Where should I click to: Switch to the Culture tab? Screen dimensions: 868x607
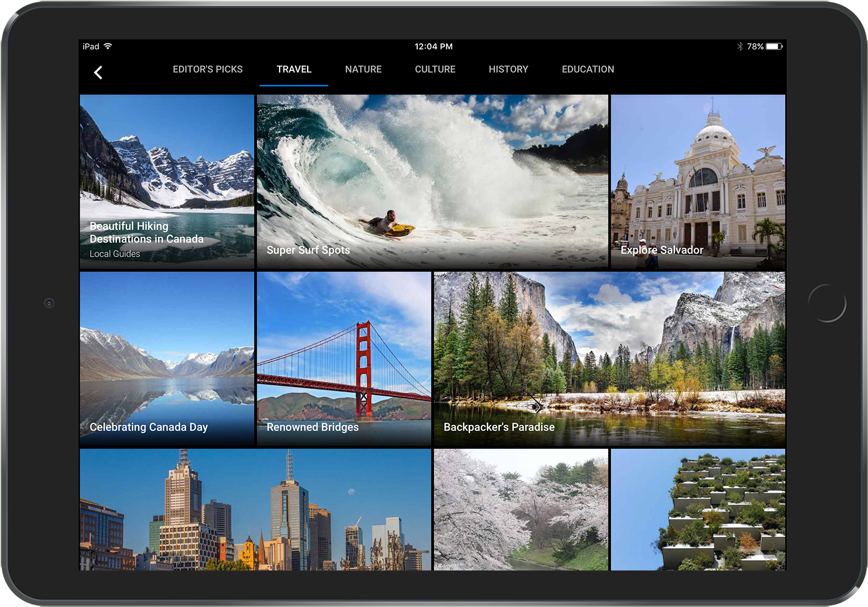click(435, 69)
